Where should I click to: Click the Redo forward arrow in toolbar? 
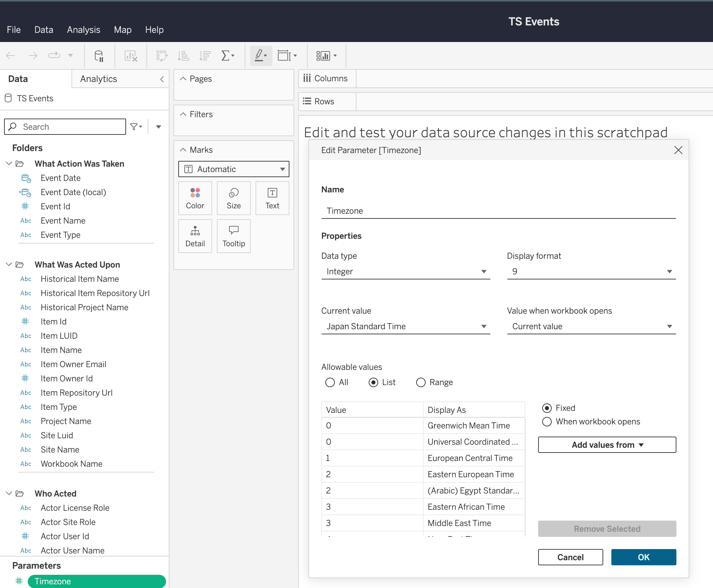33,56
